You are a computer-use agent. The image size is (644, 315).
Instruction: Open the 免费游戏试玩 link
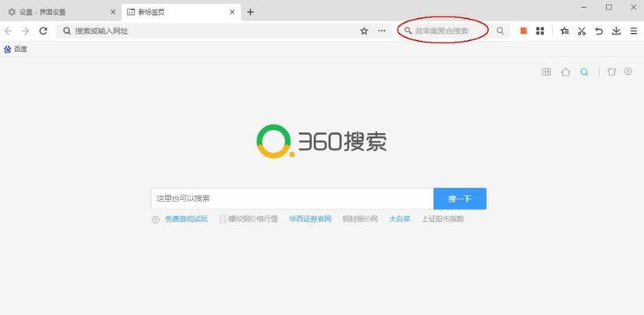coord(186,219)
